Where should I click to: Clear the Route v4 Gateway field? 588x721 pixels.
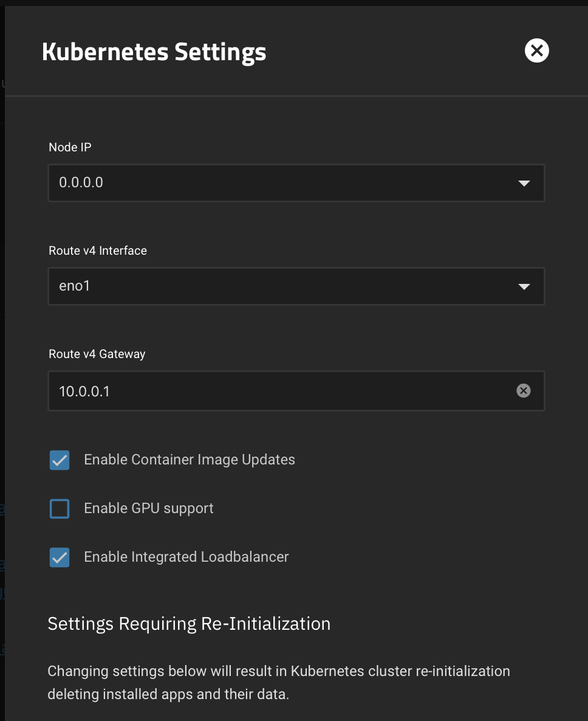(x=523, y=391)
